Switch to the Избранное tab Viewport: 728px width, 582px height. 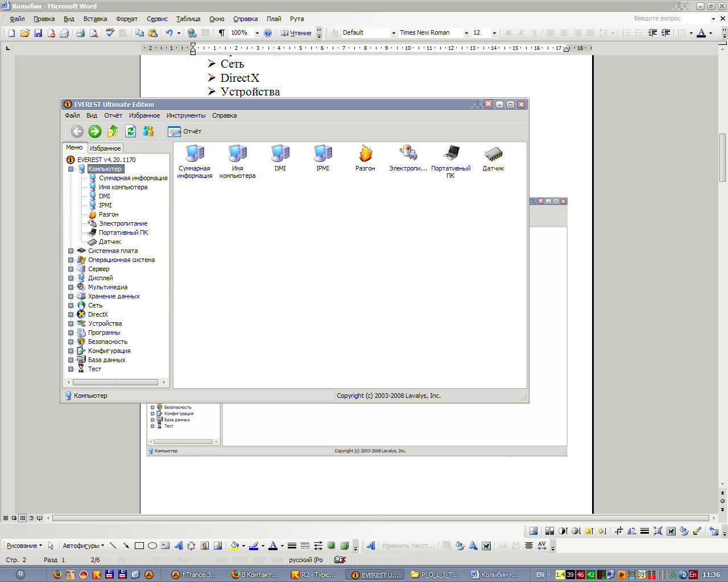(105, 148)
